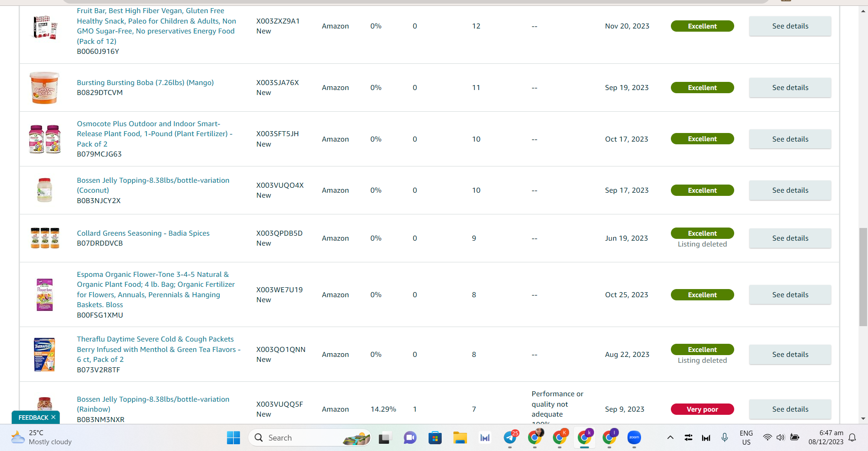The height and width of the screenshot is (451, 868).
Task: Select FNSKU text X003ZXZ9A1
Action: click(278, 21)
